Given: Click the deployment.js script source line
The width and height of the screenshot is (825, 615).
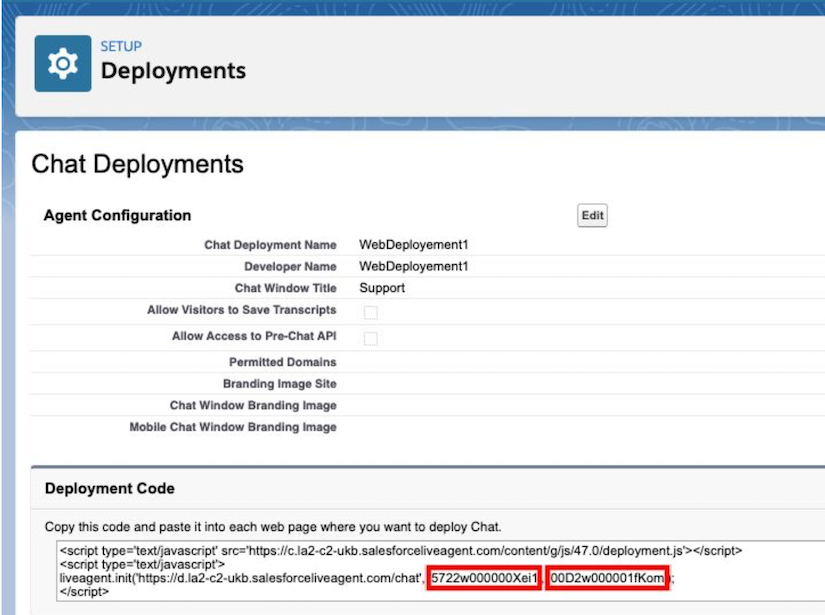Looking at the screenshot, I should (x=401, y=551).
